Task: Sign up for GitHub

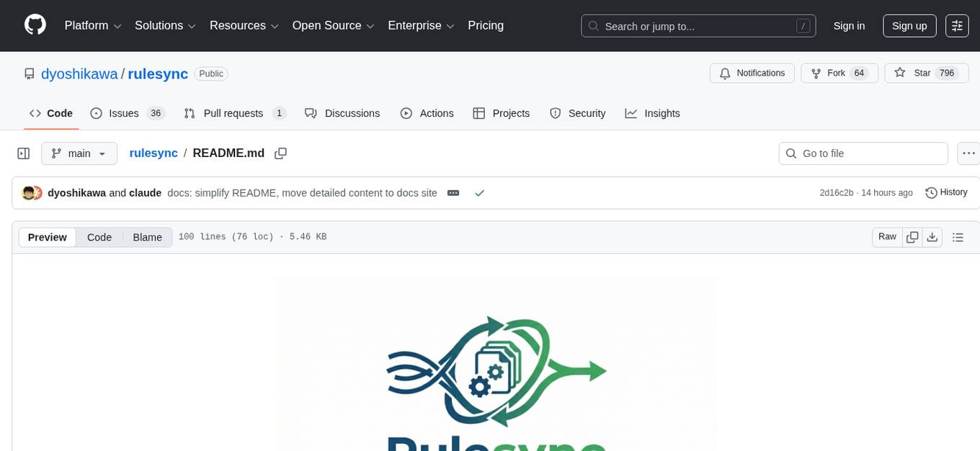Action: click(909, 25)
